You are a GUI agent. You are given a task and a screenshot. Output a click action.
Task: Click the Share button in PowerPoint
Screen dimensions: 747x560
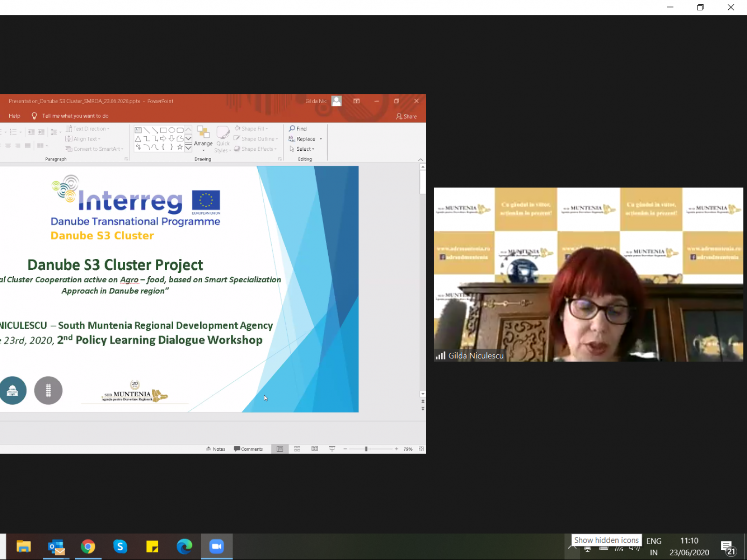point(406,116)
